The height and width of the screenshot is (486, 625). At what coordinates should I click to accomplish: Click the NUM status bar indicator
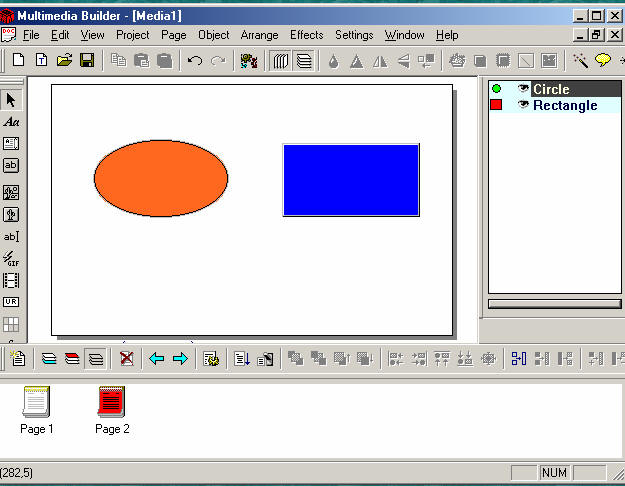[x=554, y=473]
